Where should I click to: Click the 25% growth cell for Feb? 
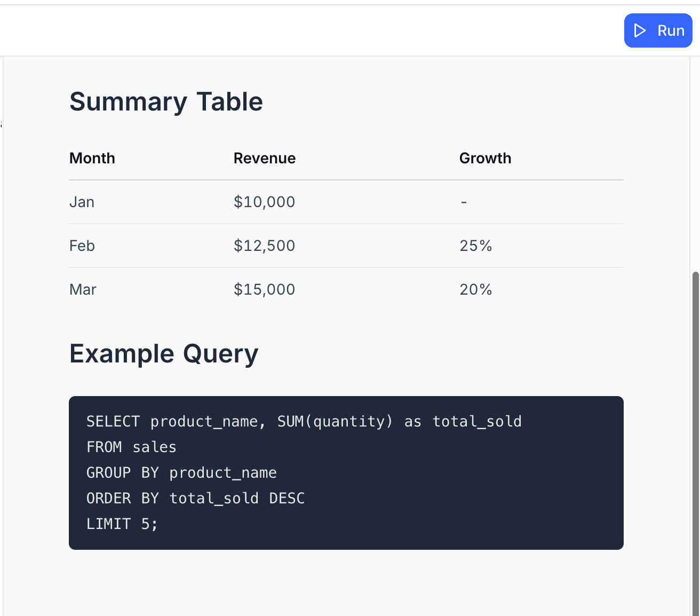476,246
